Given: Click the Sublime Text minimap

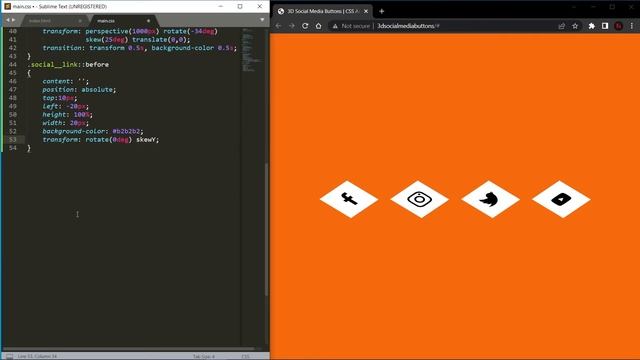Looking at the screenshot, I should point(251,50).
